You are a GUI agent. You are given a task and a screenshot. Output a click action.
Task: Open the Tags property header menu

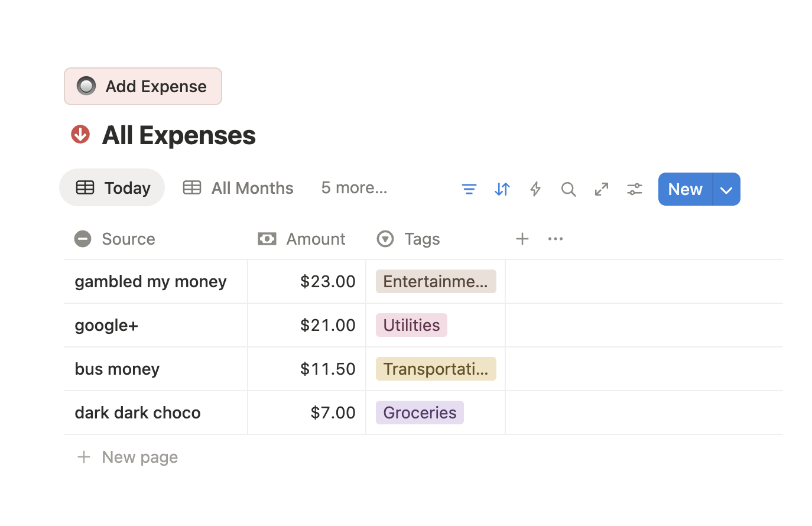coord(421,239)
